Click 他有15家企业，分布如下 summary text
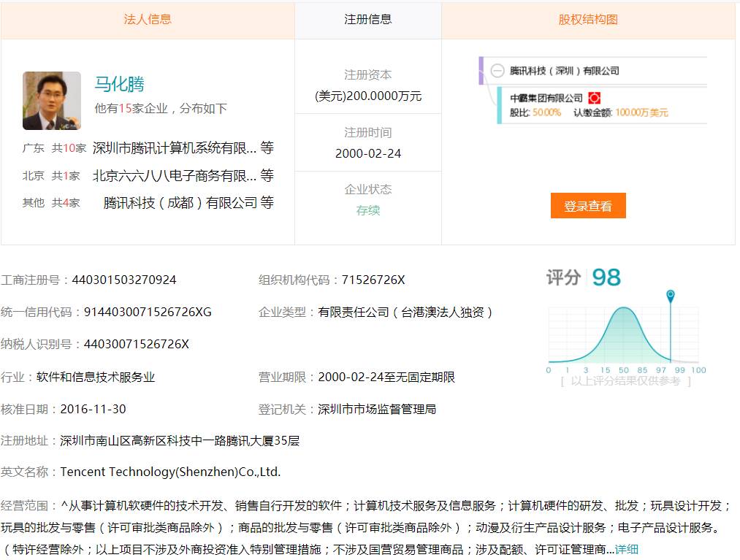Image resolution: width=740 pixels, height=560 pixels. [x=161, y=109]
